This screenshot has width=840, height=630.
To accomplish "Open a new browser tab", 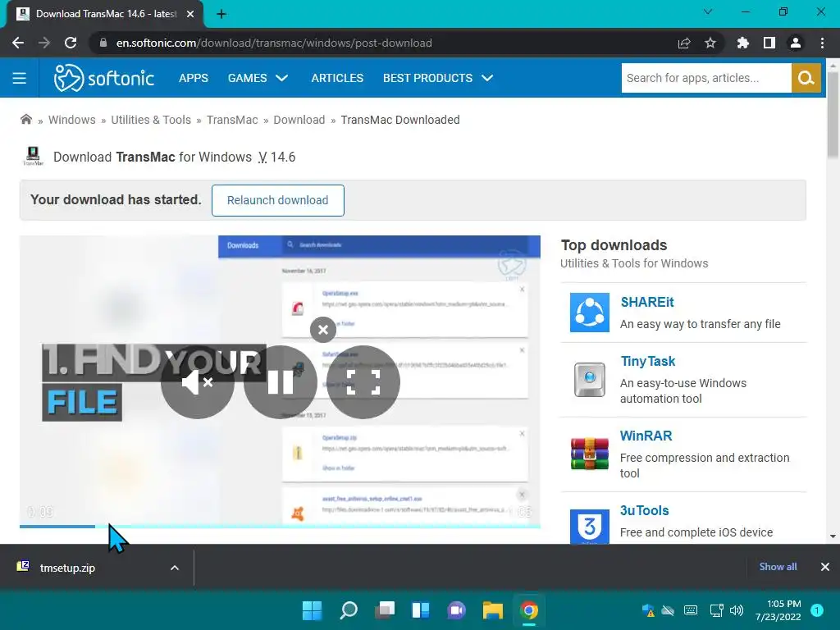I will pos(221,14).
